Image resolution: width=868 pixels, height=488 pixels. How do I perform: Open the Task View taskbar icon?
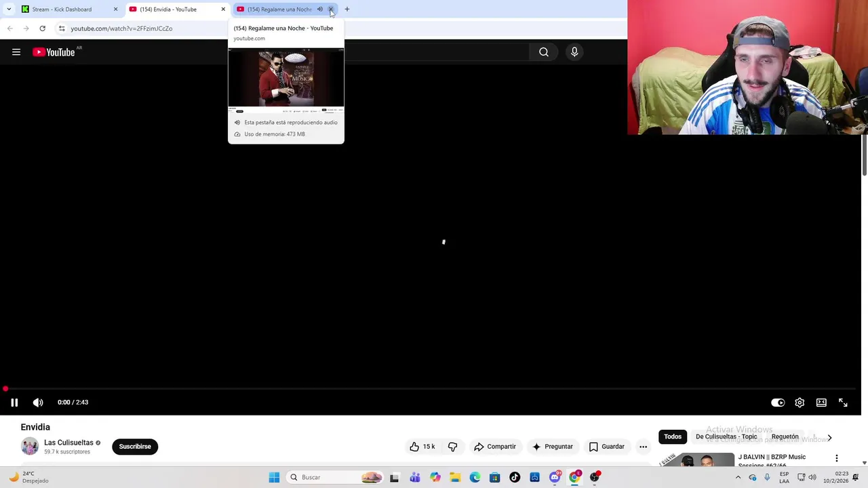(395, 478)
